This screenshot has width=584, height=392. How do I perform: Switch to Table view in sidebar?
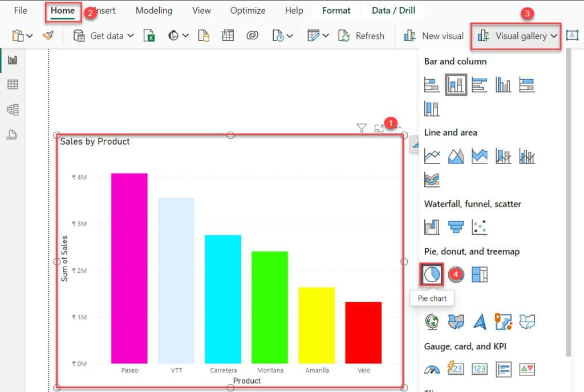pos(13,84)
